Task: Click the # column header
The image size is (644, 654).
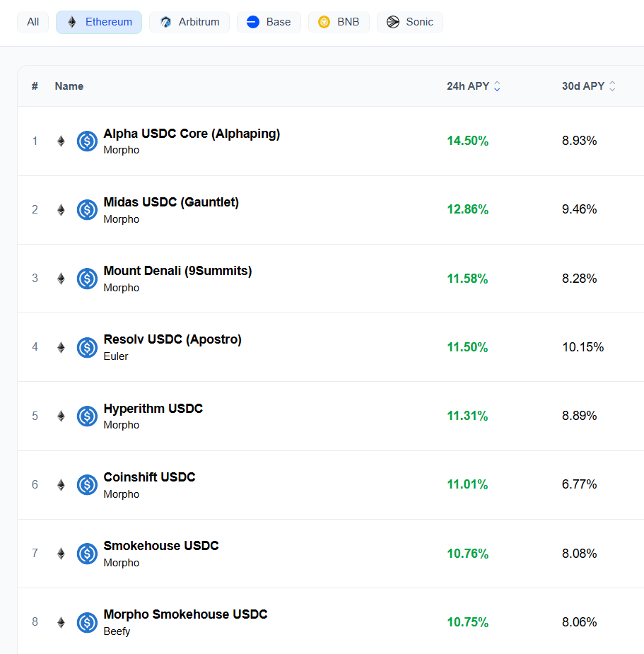Action: tap(35, 86)
